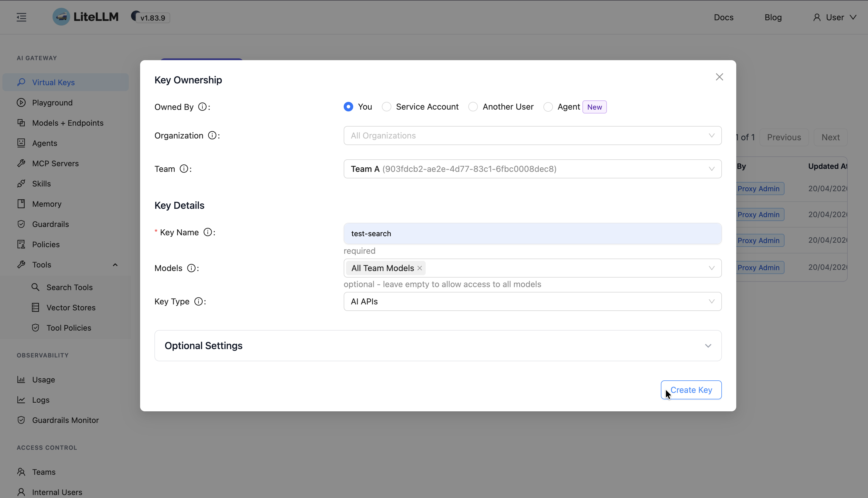868x498 pixels.
Task: Open the User account menu
Action: pos(834,18)
